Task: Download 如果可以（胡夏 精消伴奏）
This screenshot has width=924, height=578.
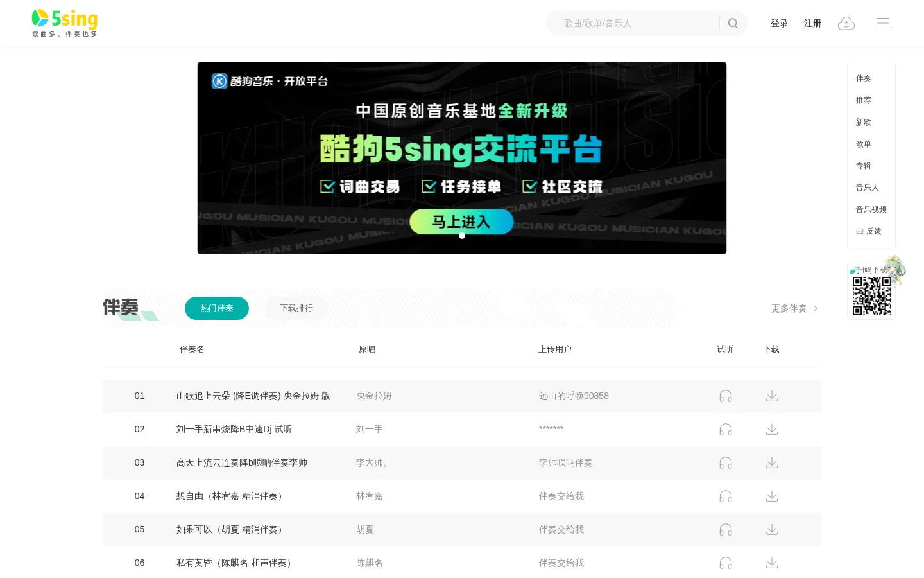Action: click(772, 530)
